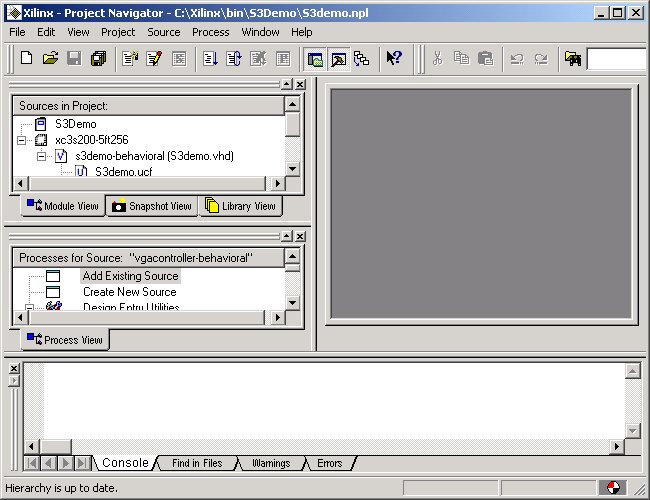Open the Process menu
The image size is (650, 500).
tap(211, 32)
